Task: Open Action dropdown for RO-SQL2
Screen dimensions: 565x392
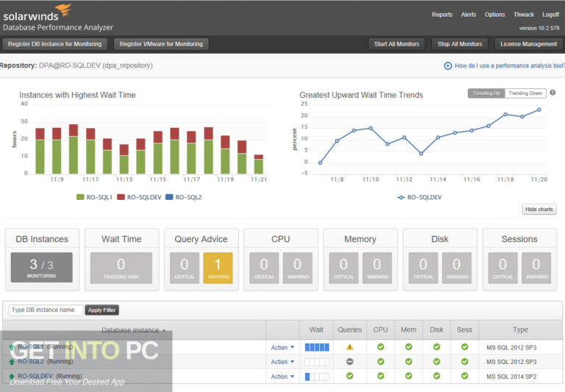Action: coord(282,362)
